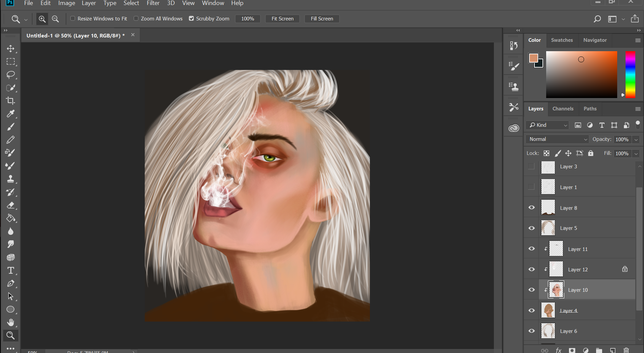This screenshot has width=644, height=353.
Task: Click the Fit Screen button
Action: tap(282, 19)
